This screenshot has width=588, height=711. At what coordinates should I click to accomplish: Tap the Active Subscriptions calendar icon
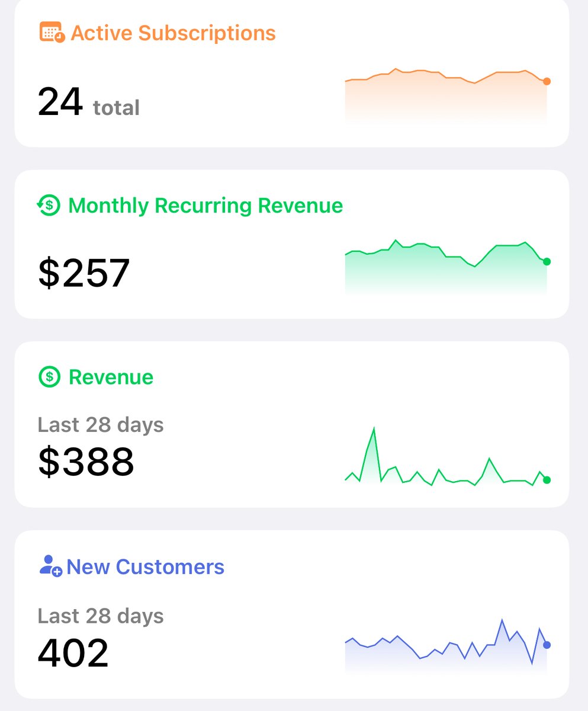point(52,32)
